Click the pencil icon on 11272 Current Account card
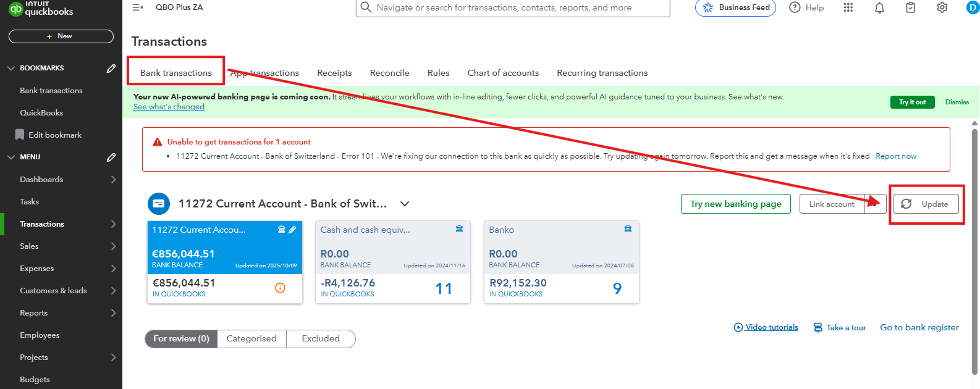980x389 pixels. click(292, 229)
